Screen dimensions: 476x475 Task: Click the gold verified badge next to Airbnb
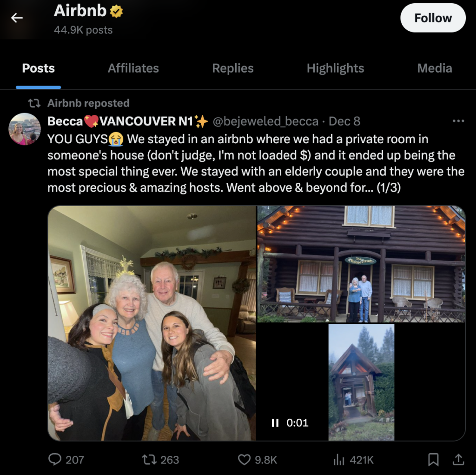pos(116,12)
